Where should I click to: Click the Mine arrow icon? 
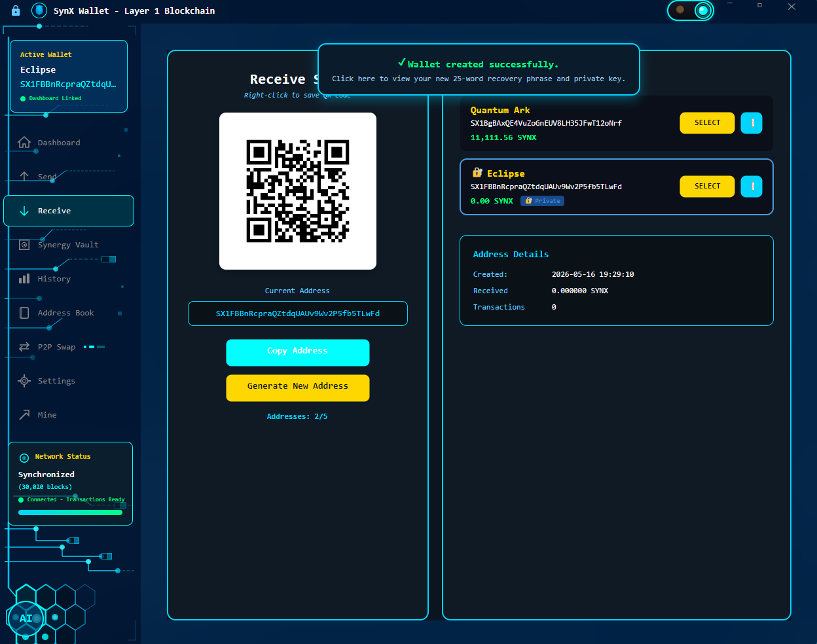coord(24,415)
